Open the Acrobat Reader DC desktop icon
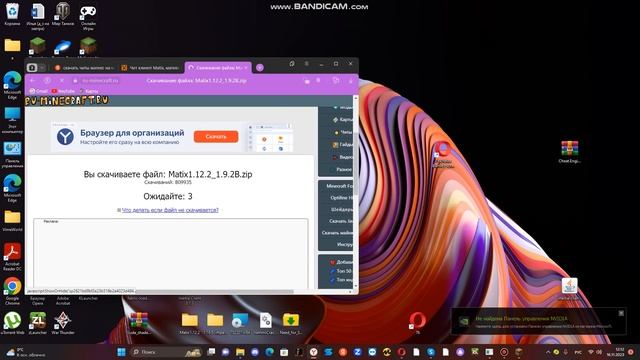 coord(12,256)
